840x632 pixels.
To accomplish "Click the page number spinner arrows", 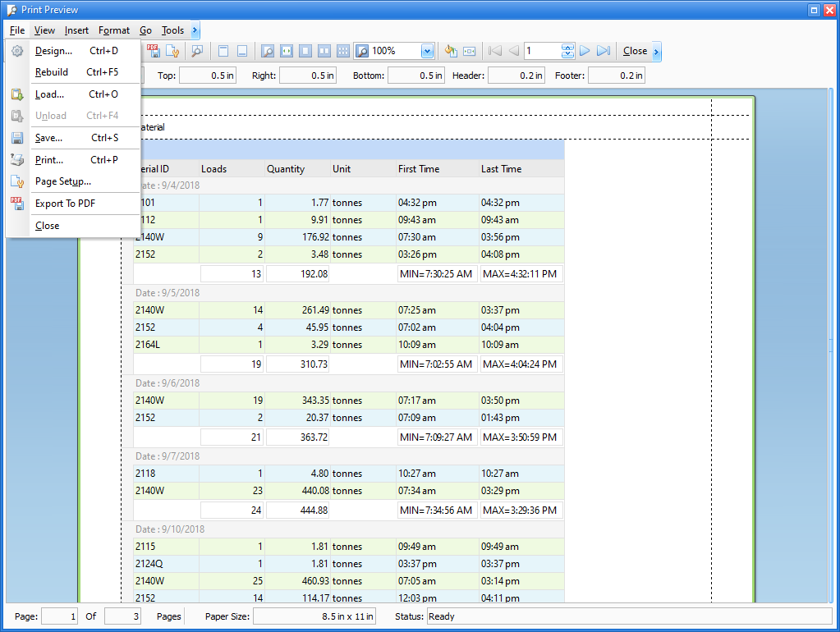I will 567,51.
